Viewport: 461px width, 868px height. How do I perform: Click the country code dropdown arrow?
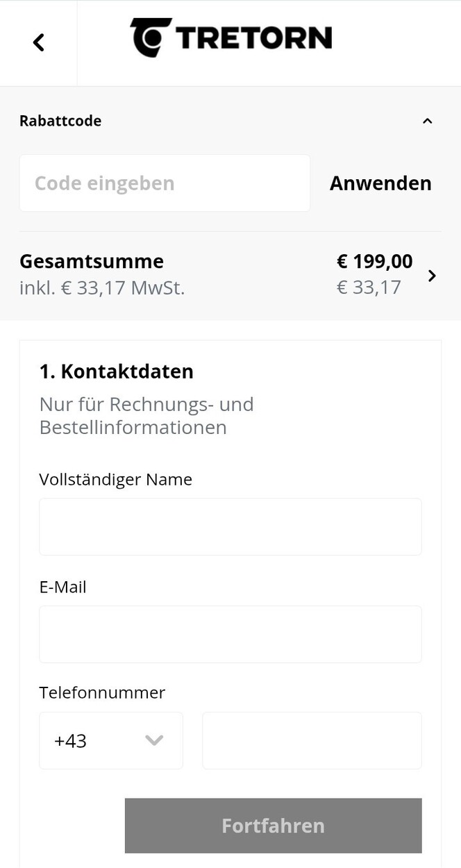(154, 740)
